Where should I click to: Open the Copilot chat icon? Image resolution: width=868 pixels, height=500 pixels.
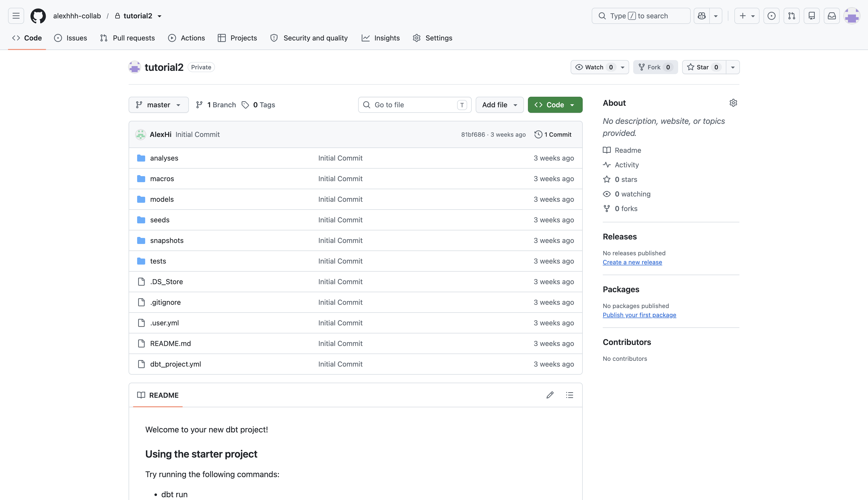pos(701,16)
